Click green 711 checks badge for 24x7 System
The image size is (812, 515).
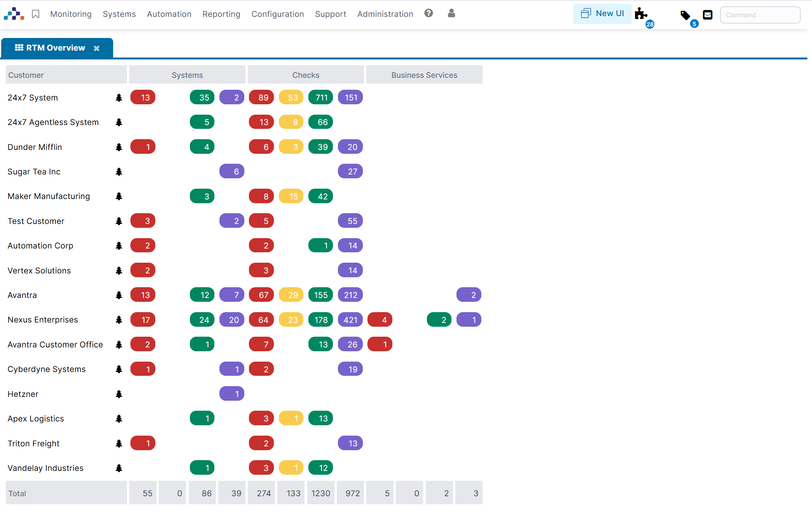coord(321,97)
